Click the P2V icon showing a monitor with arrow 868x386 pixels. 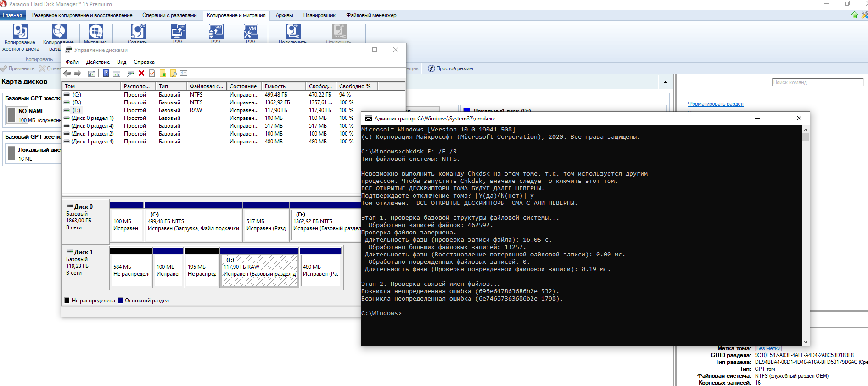tap(178, 31)
